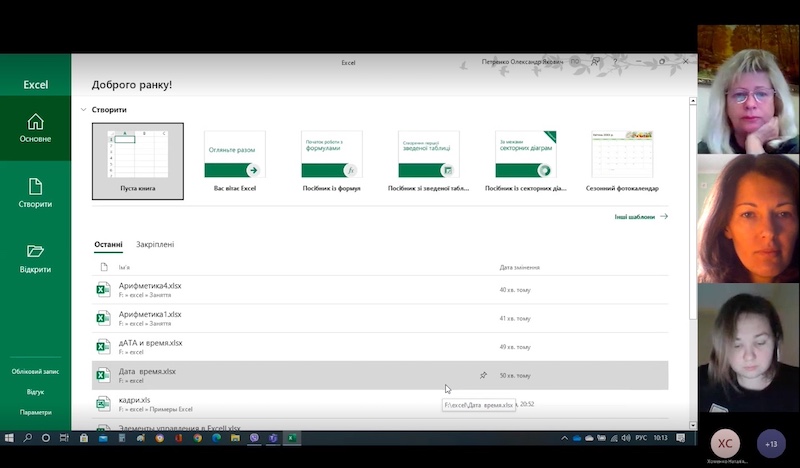Image resolution: width=800 pixels, height=468 pixels.
Task: Open Обліковий запис account page
Action: click(x=35, y=372)
